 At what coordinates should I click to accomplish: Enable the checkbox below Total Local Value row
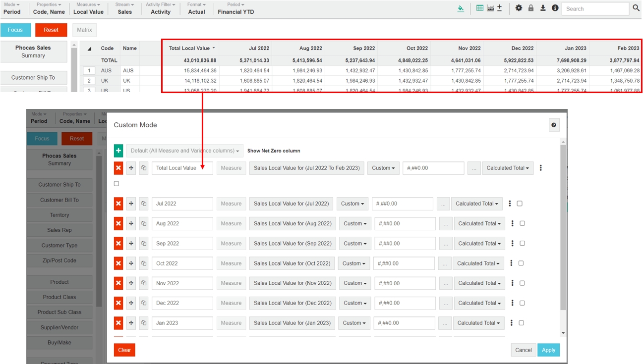pos(117,184)
